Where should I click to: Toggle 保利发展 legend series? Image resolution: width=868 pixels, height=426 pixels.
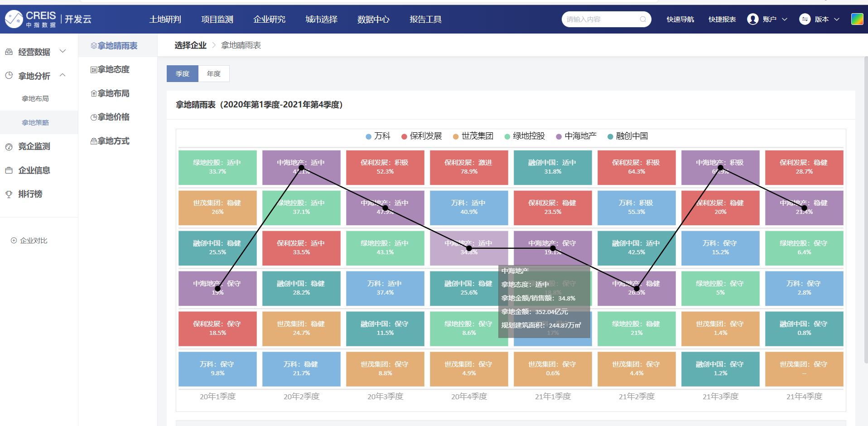click(x=421, y=136)
